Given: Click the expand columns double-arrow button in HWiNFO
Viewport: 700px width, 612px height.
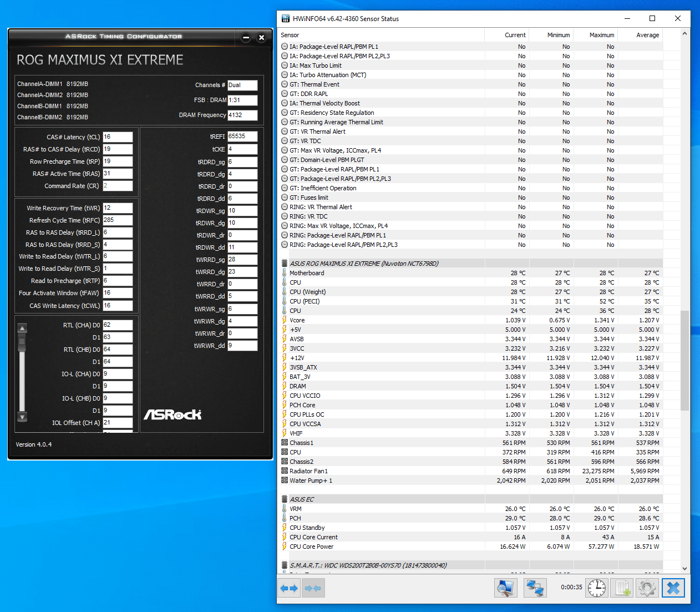Looking at the screenshot, I should pyautogui.click(x=289, y=588).
